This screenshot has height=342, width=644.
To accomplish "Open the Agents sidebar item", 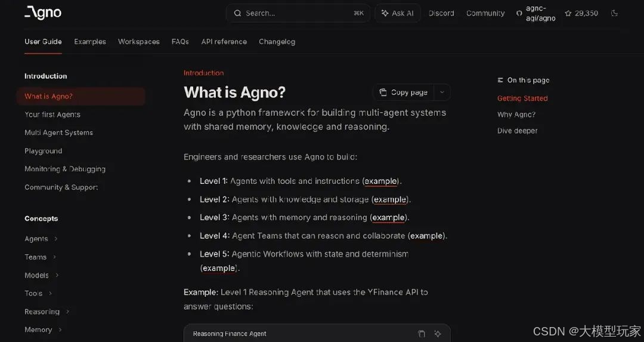I will [36, 239].
